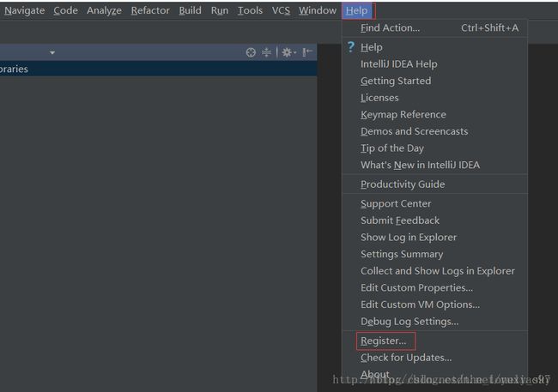Open the Analyze menu

[x=104, y=10]
